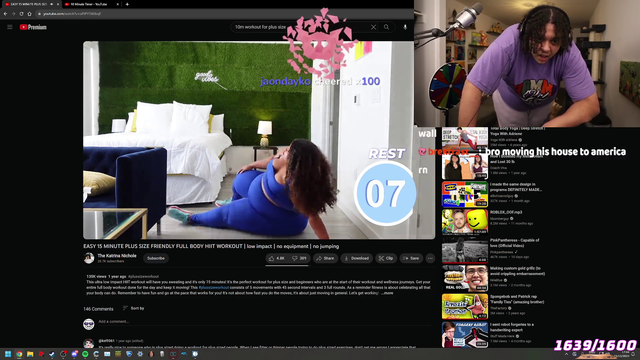This screenshot has width=640, height=360.
Task: Open the 'Lost 30 lb' suggested video thumbnail
Action: click(465, 167)
